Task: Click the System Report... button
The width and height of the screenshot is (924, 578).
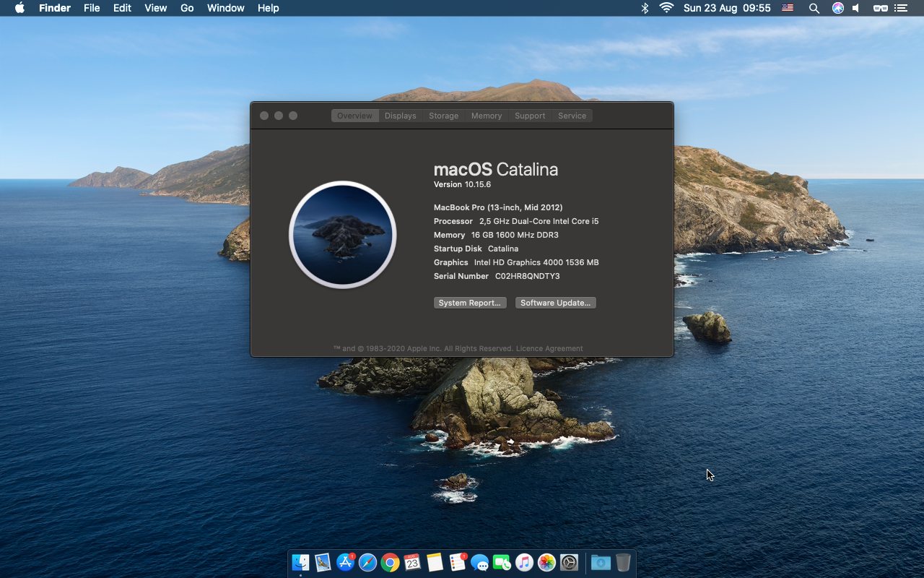Action: point(470,303)
